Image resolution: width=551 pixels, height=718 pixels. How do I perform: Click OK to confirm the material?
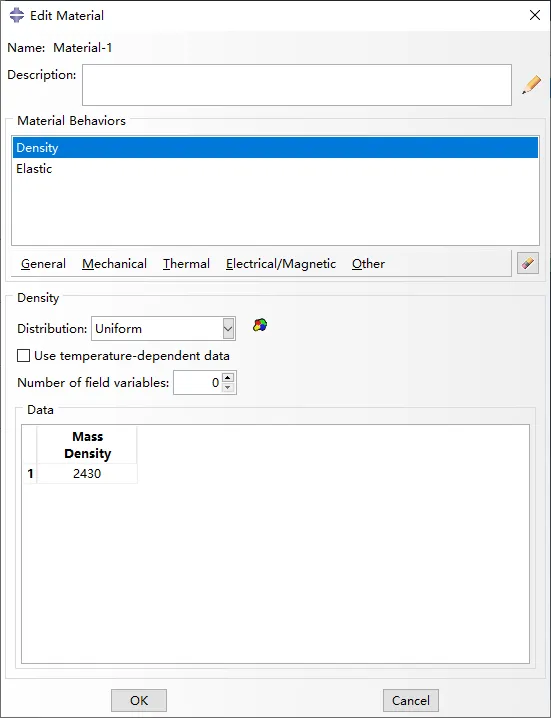pyautogui.click(x=139, y=701)
